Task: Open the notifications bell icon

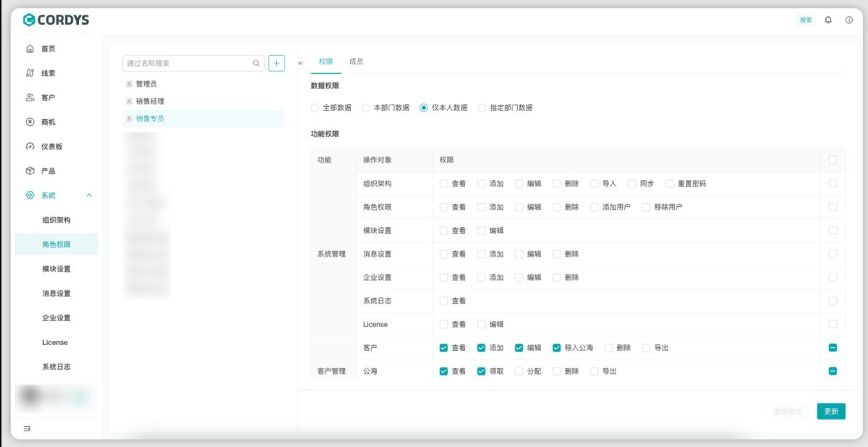Action: (828, 20)
